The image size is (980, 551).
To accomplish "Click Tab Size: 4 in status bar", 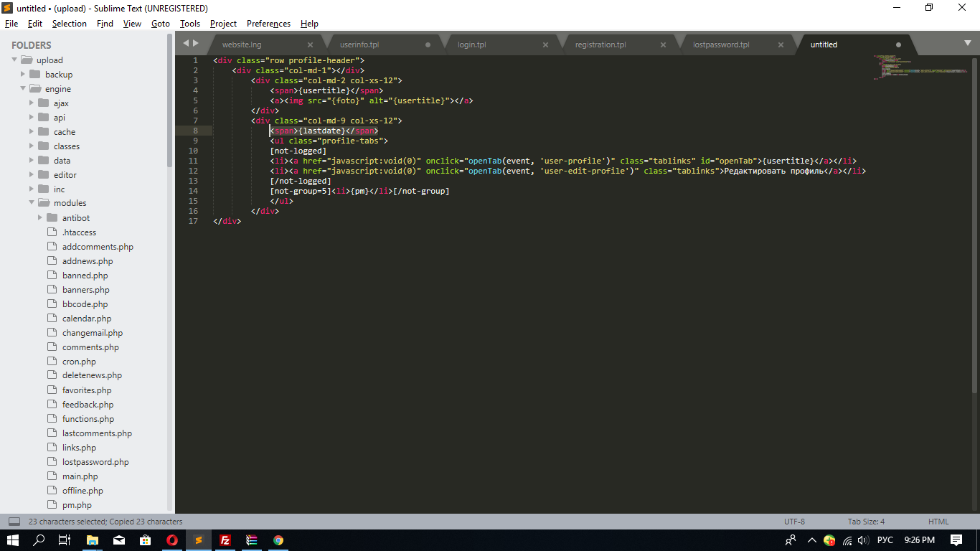I will pyautogui.click(x=866, y=522).
